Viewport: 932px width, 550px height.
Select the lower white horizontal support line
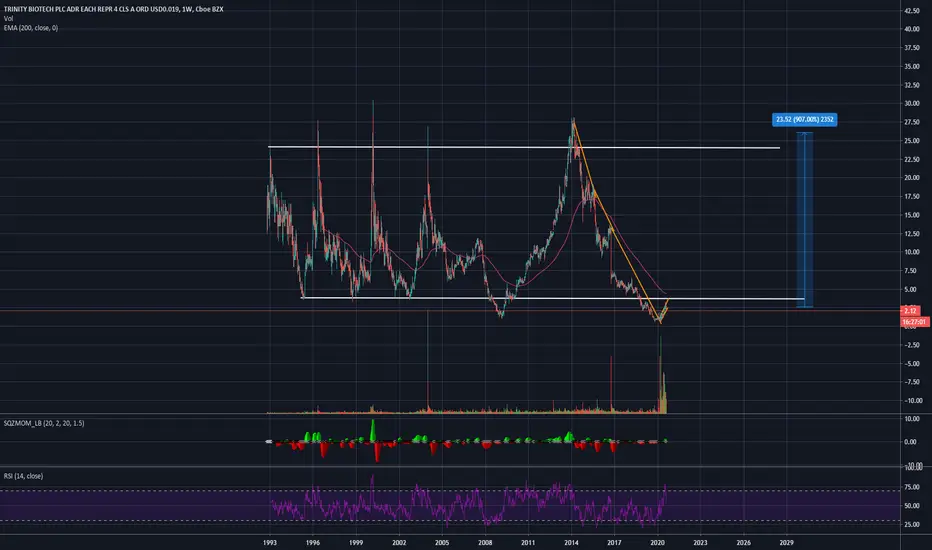click(553, 298)
